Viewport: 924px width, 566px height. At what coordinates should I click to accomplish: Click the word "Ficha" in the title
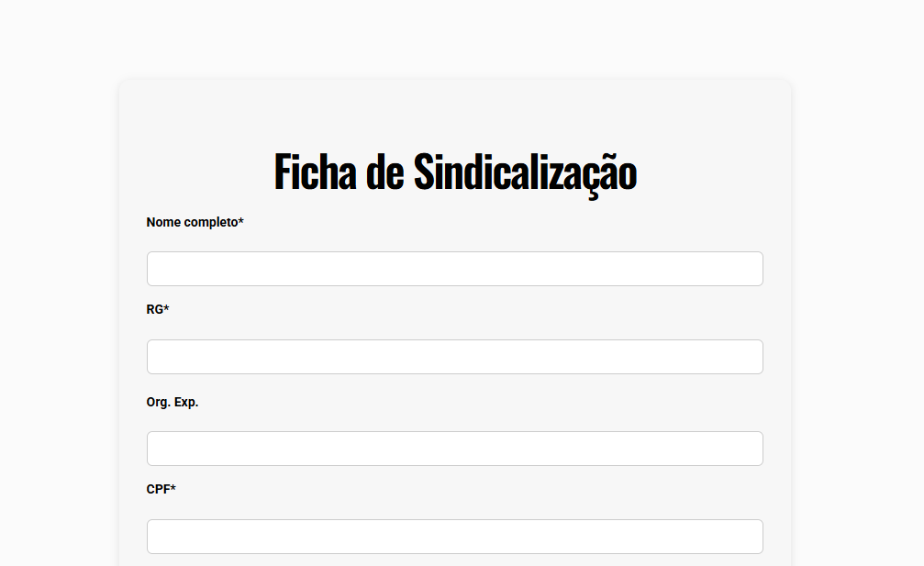[316, 172]
